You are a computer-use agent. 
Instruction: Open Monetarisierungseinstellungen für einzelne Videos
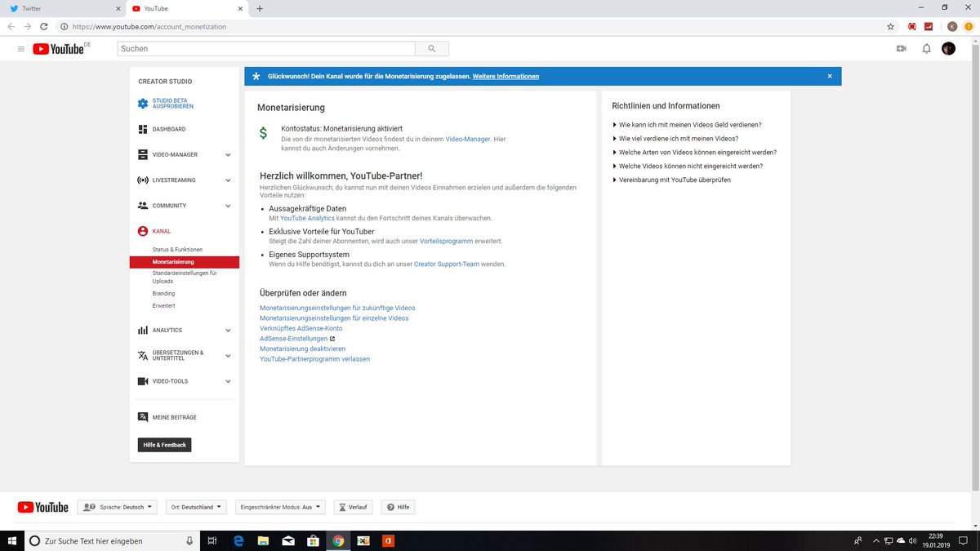(334, 318)
